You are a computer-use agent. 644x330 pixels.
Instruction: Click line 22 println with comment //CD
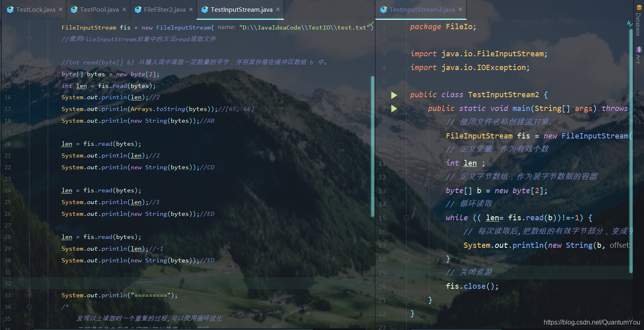click(138, 167)
